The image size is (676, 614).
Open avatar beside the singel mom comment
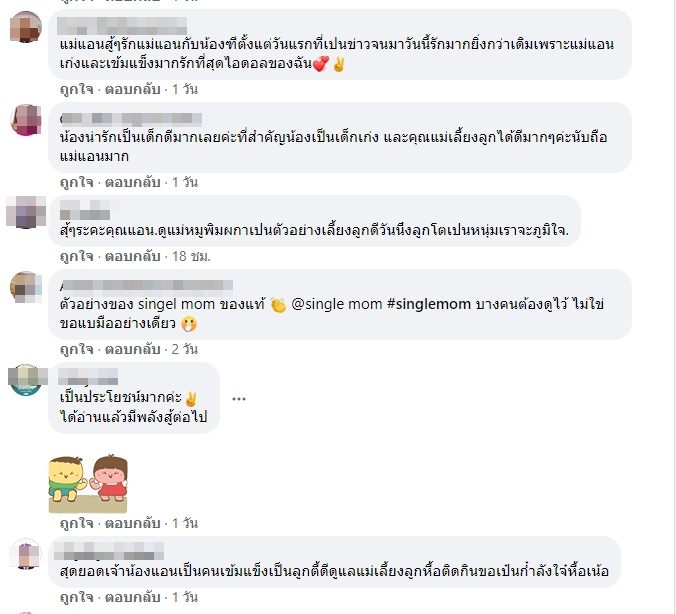[25, 287]
